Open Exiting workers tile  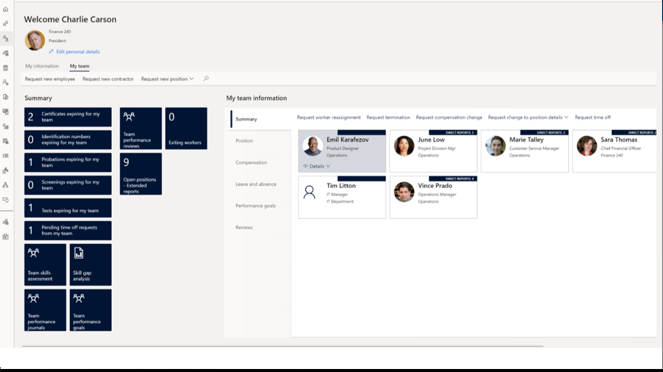[x=186, y=128]
